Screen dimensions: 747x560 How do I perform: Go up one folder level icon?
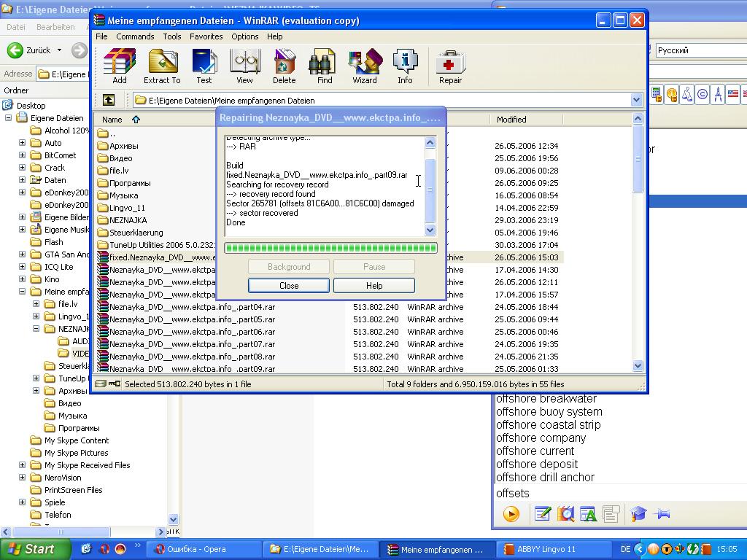[109, 100]
